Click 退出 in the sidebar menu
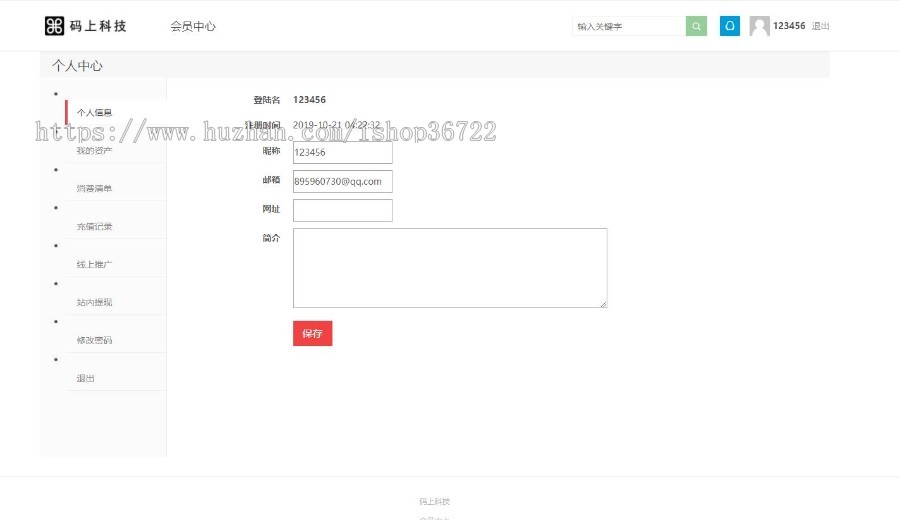The image size is (900, 520). coord(86,378)
